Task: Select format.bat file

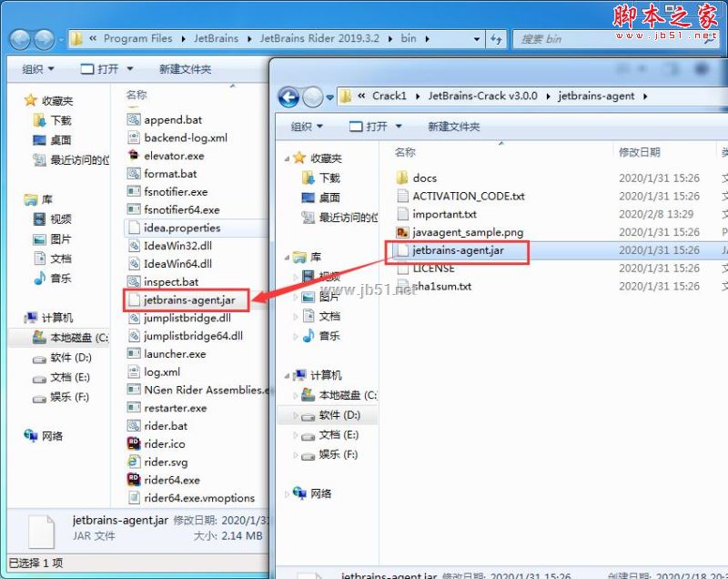Action: [x=170, y=174]
